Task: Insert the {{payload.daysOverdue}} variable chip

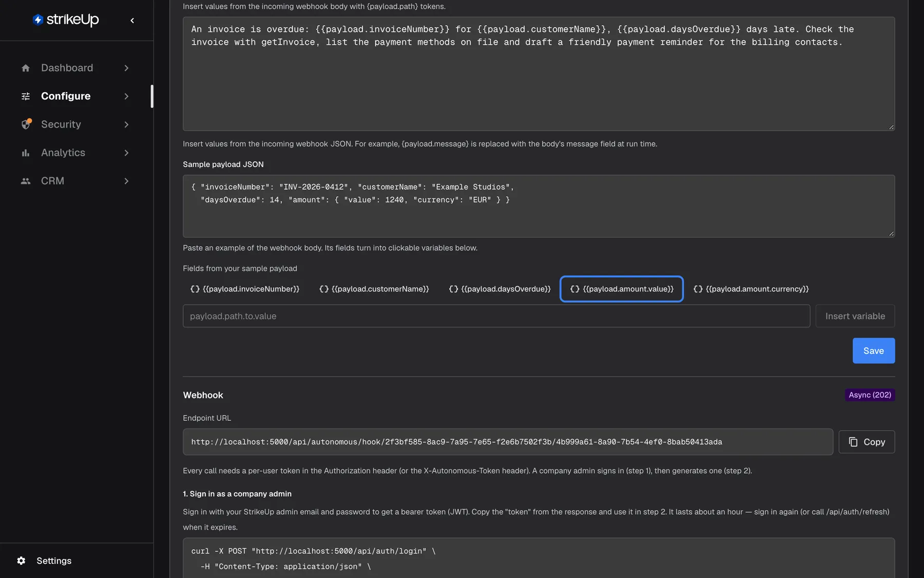Action: pos(499,289)
